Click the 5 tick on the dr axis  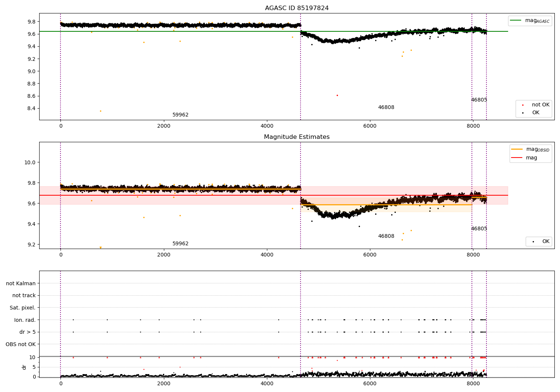coord(34,367)
